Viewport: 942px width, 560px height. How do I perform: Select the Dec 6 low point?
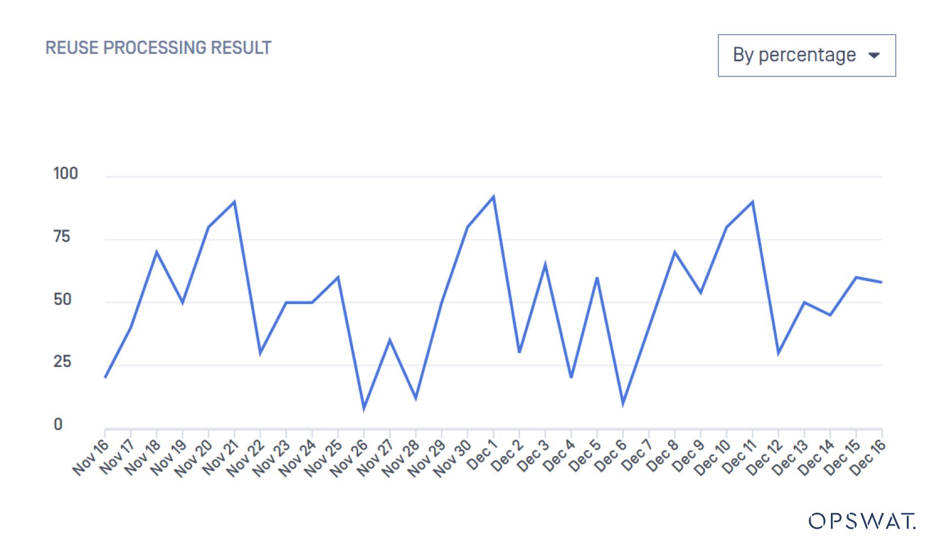[x=623, y=404]
